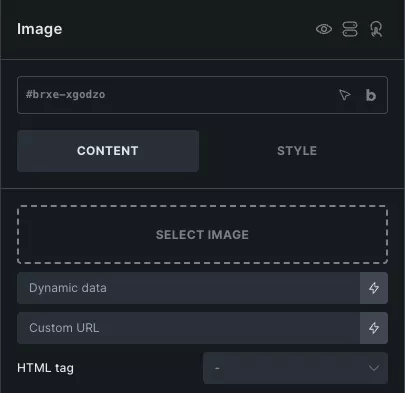Click the 'HTML tag' label

45,368
